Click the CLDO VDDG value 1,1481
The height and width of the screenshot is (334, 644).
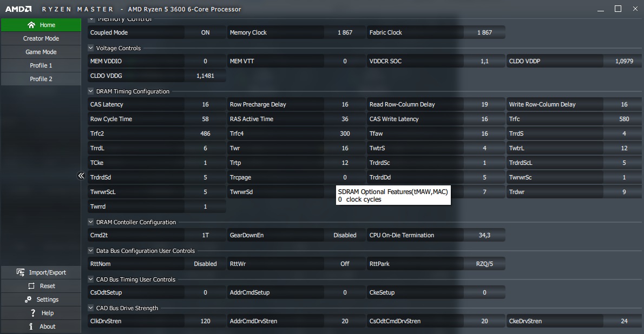[205, 76]
